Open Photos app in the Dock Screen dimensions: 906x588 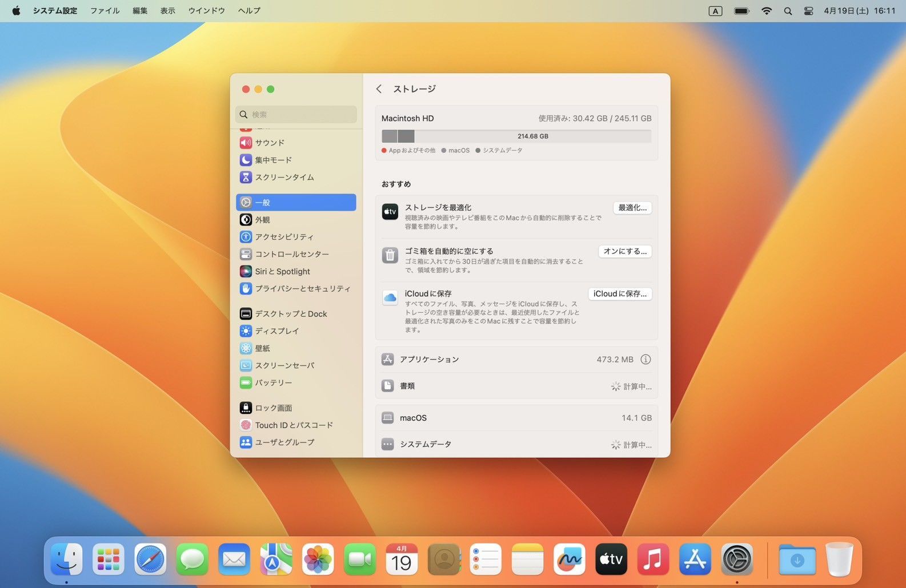pos(318,559)
